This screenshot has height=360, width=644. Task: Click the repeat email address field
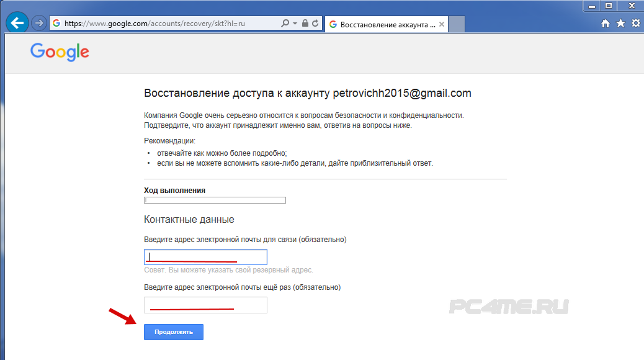tap(205, 305)
